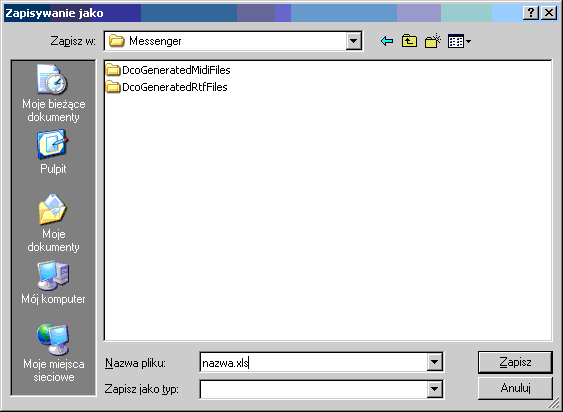563x412 pixels.
Task: Click the Zapisz jako typ combo box
Action: (321, 389)
